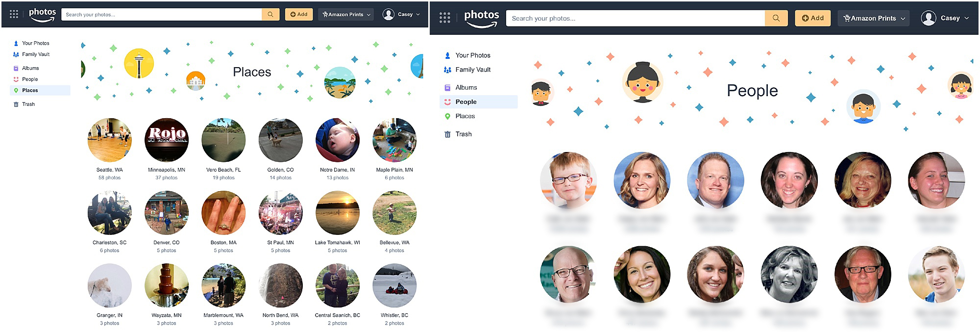Click the Add button in right window
This screenshot has width=980, height=332.
[812, 18]
